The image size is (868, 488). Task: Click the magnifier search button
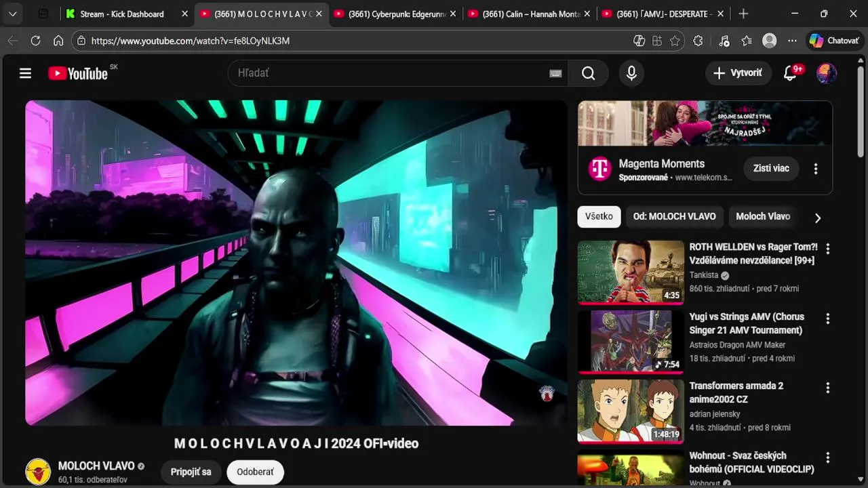(588, 73)
